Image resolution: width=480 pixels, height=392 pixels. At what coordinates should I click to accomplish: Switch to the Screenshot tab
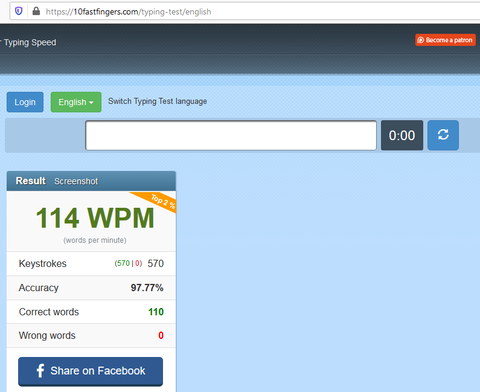click(76, 181)
